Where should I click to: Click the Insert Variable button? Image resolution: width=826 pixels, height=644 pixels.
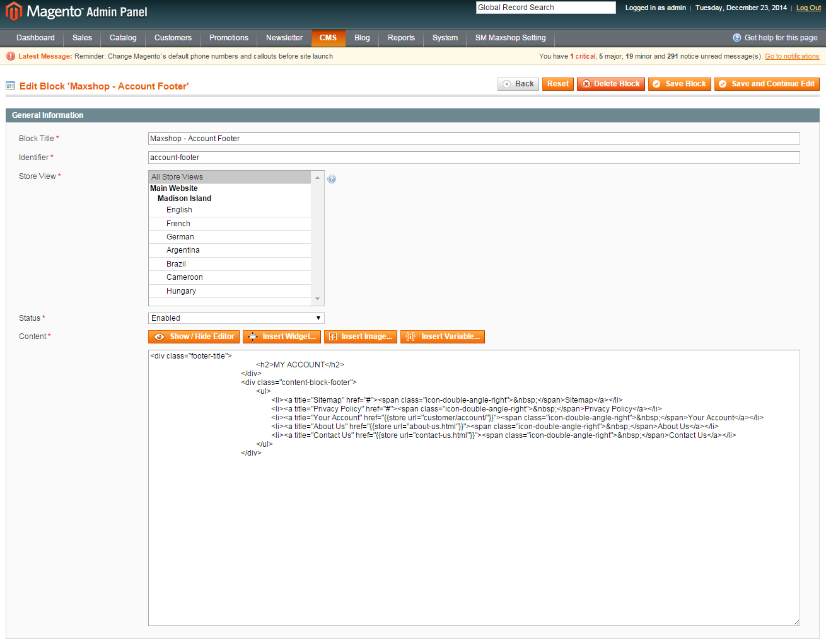443,336
